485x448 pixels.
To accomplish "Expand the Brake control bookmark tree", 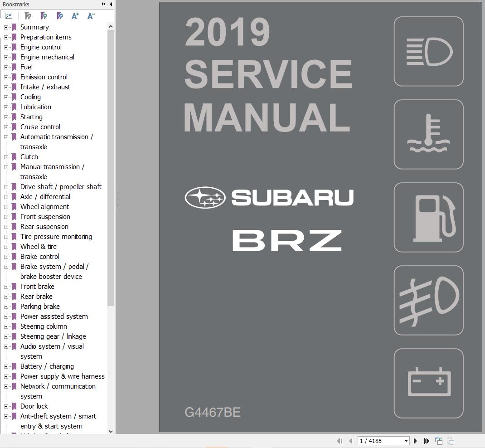I will click(5, 257).
